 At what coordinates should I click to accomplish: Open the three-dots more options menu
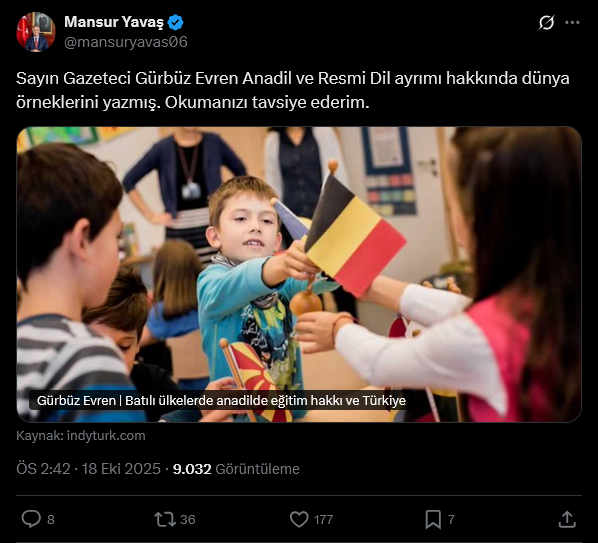[x=572, y=22]
